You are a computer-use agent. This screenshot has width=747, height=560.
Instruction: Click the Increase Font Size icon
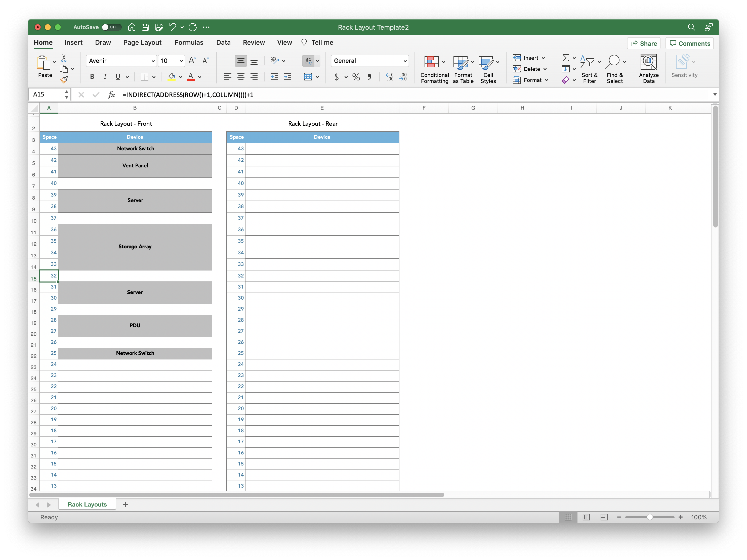coord(192,61)
